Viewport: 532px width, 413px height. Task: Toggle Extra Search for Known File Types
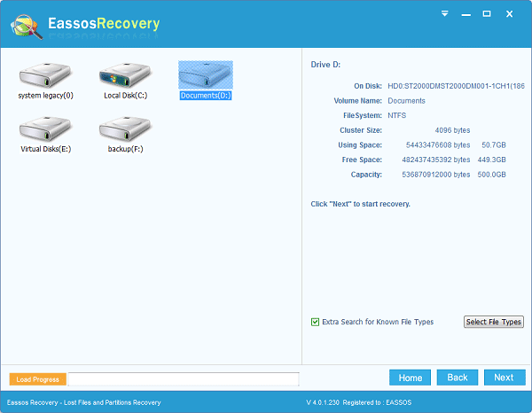pos(315,322)
